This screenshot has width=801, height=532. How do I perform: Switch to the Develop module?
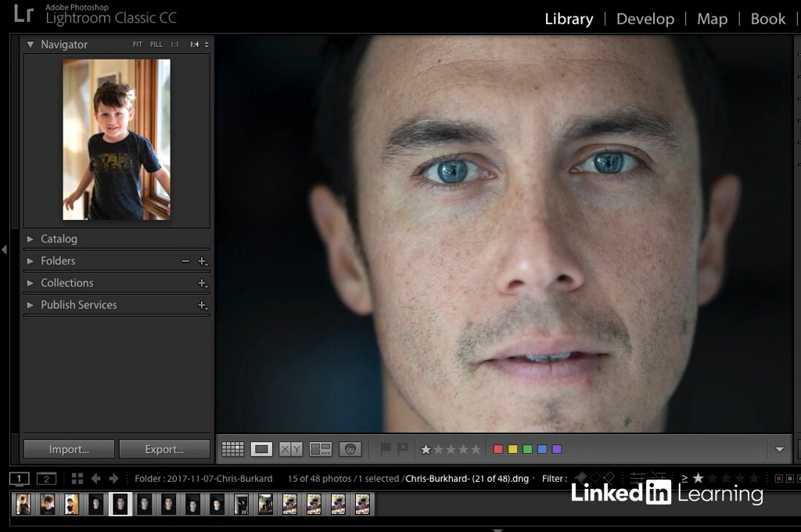coord(645,19)
